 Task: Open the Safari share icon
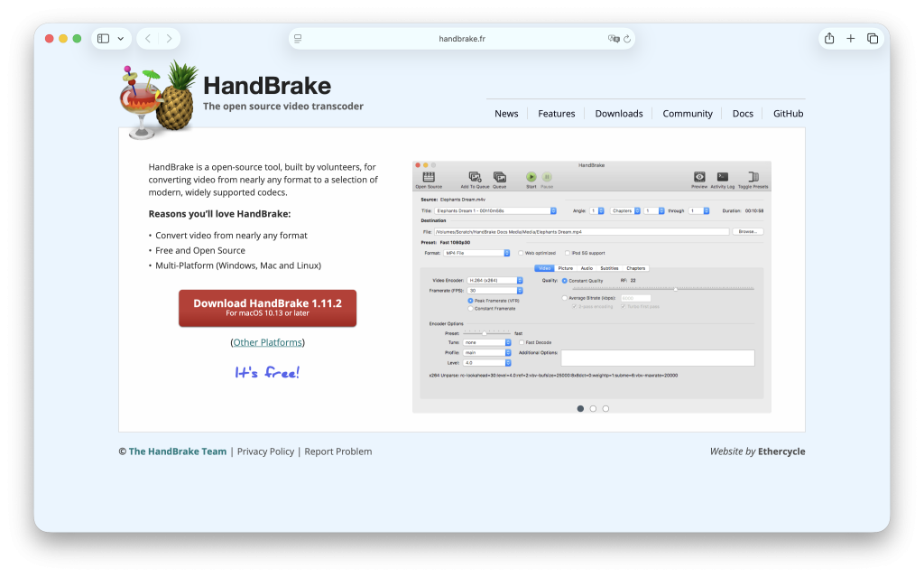click(x=829, y=38)
